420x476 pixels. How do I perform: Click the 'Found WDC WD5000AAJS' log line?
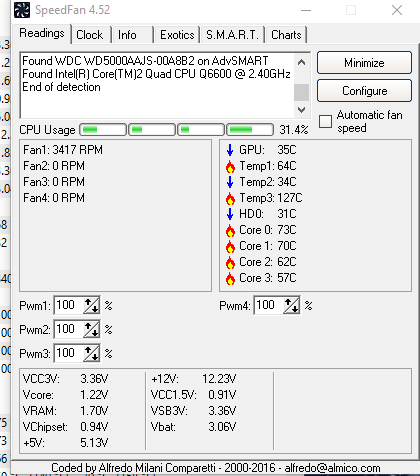(145, 61)
